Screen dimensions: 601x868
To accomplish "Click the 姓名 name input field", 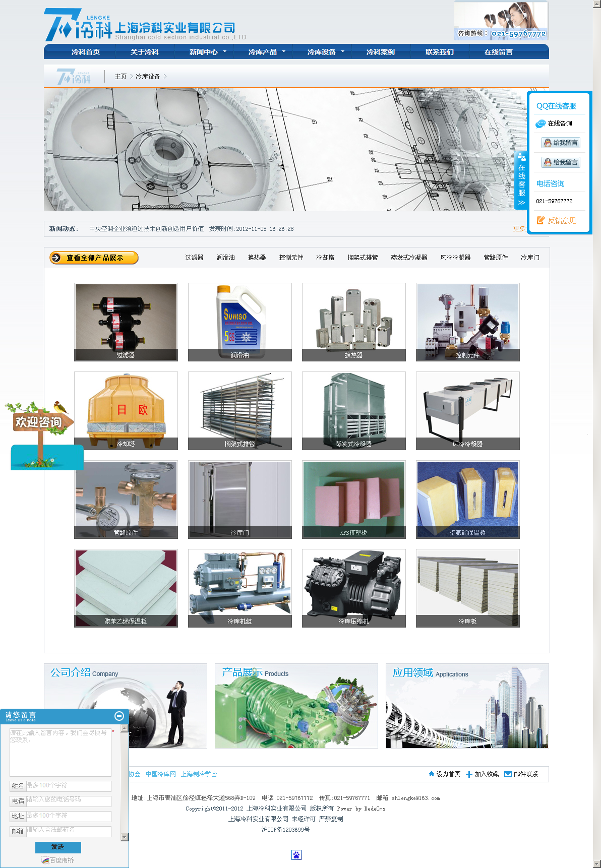I will [x=69, y=786].
